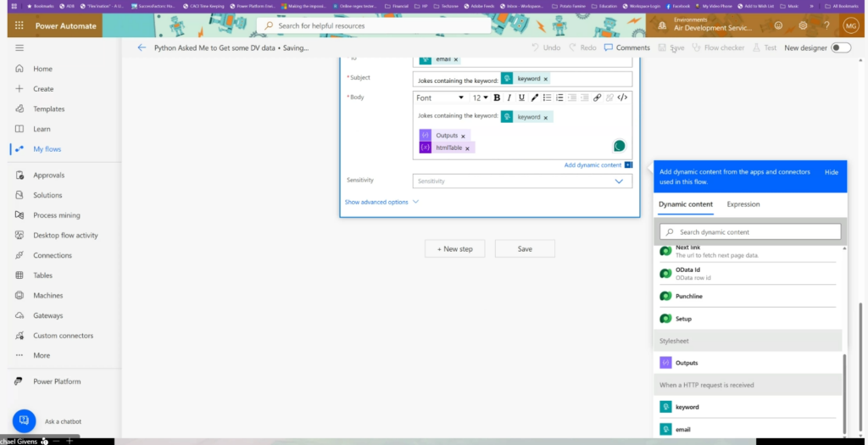Open My flows in the sidebar
The width and height of the screenshot is (868, 445).
[47, 149]
